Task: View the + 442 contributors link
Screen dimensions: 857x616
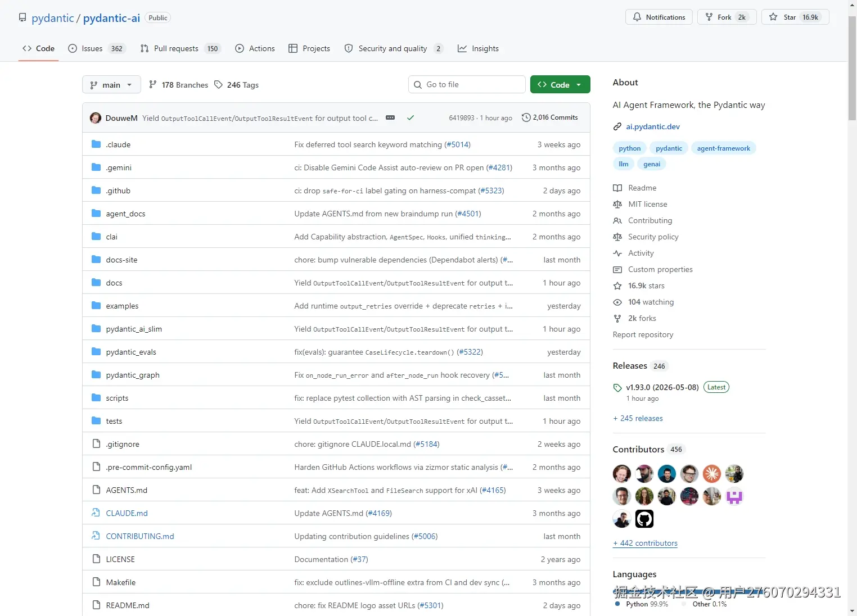Action: [x=645, y=543]
